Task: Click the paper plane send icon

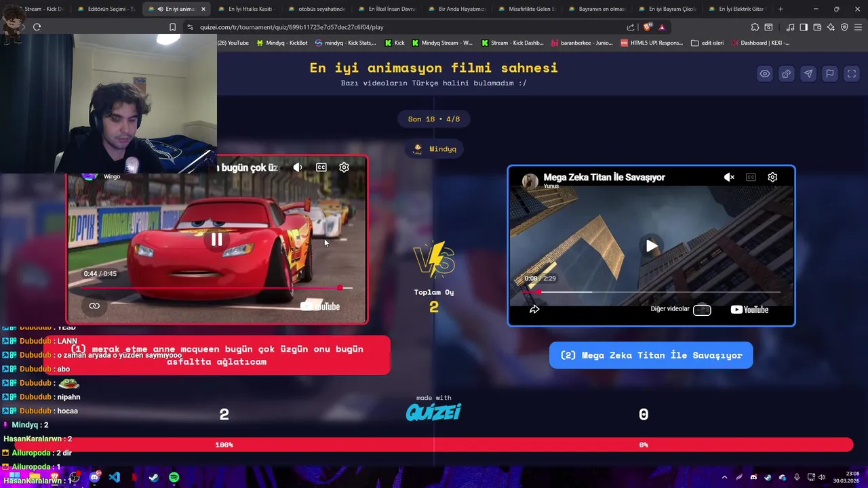Action: pyautogui.click(x=808, y=74)
